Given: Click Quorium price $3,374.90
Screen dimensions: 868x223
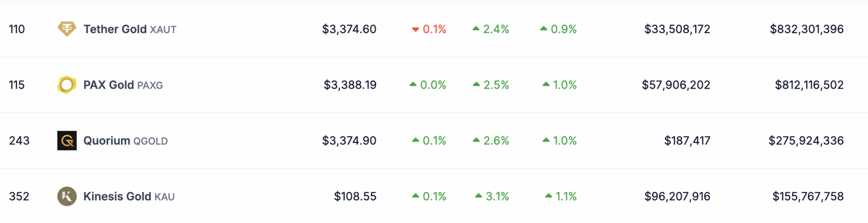Looking at the screenshot, I should click(349, 141).
